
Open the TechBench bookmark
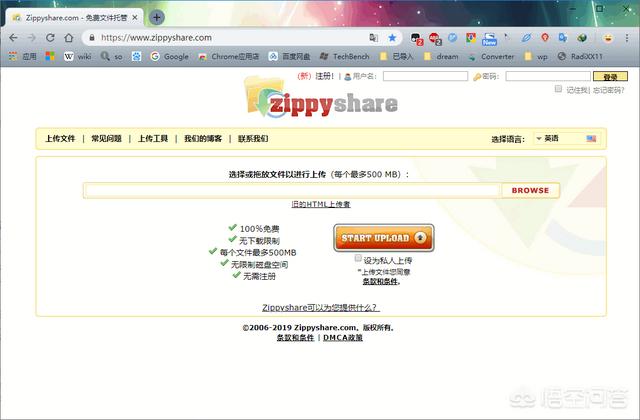(x=344, y=56)
